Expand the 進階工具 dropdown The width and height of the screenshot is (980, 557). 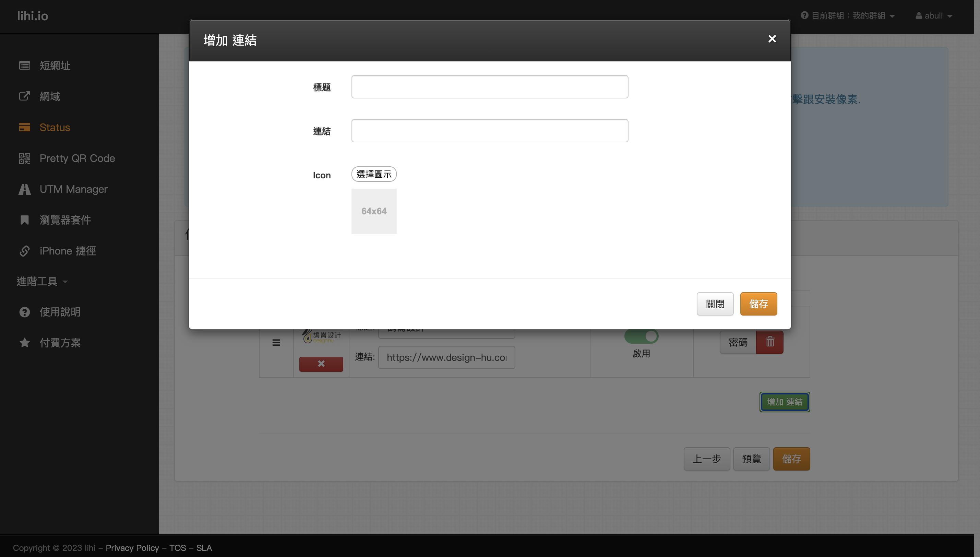[x=42, y=282]
